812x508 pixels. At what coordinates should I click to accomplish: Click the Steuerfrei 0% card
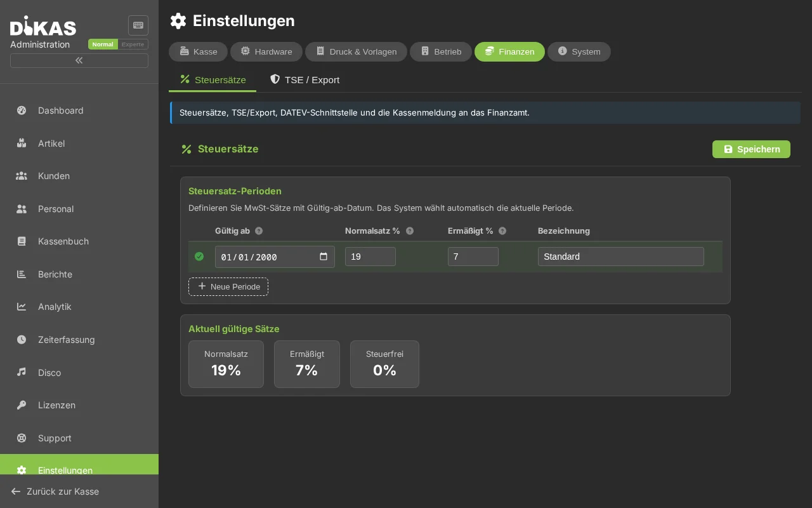click(x=384, y=364)
